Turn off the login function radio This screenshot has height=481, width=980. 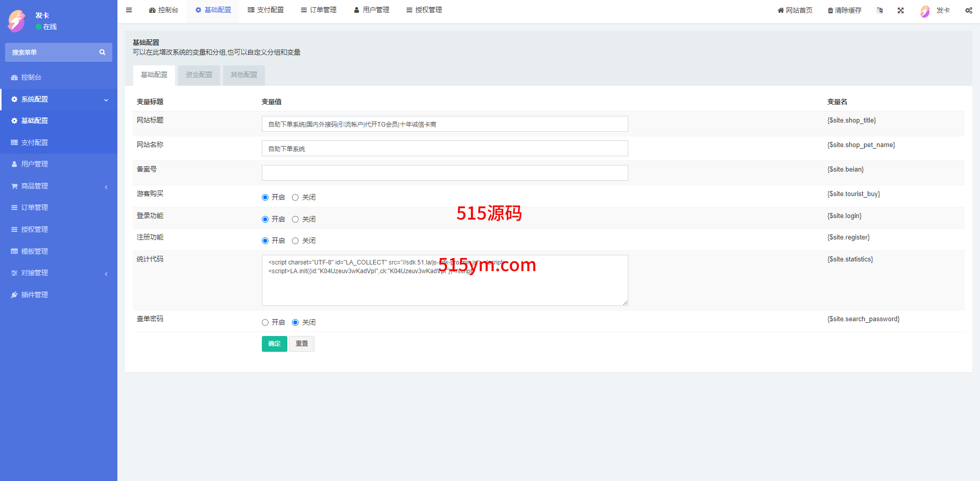coord(295,220)
